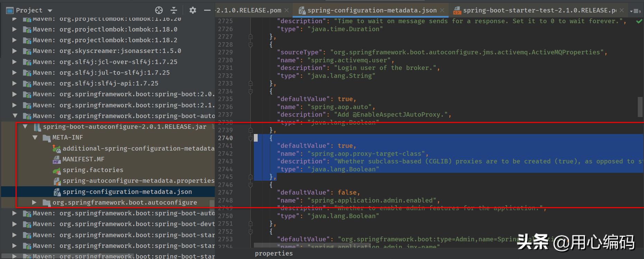Click line number 2742 in gutter

coord(226,154)
